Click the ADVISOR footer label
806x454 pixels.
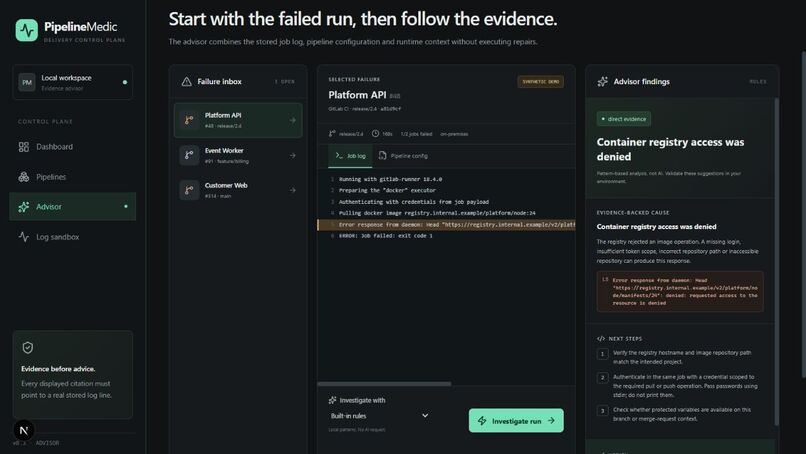[47, 443]
